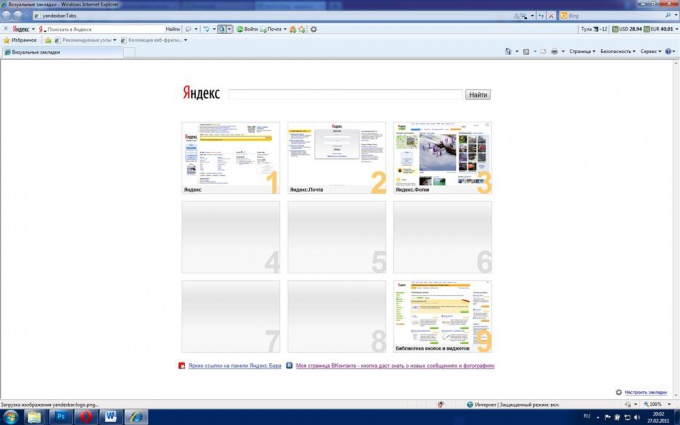
Task: Click the EUR exchange rate 40.01
Action: tap(658, 29)
